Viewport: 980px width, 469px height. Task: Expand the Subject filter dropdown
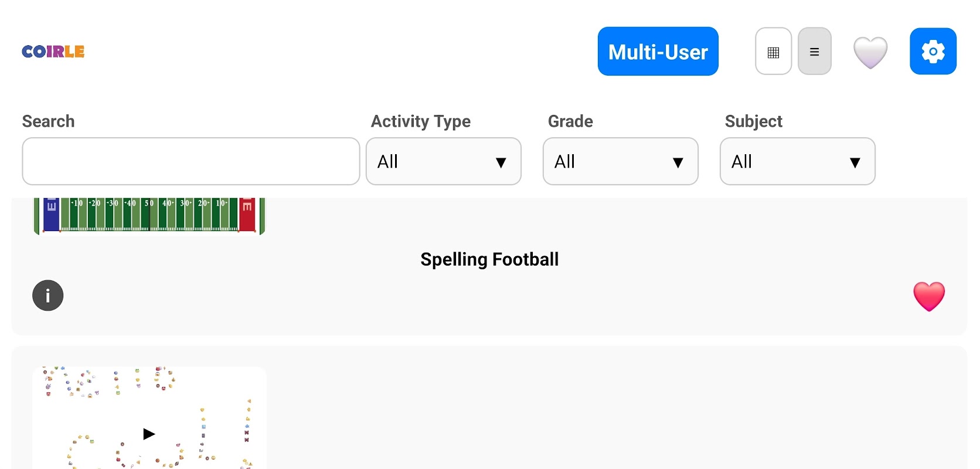(x=797, y=161)
